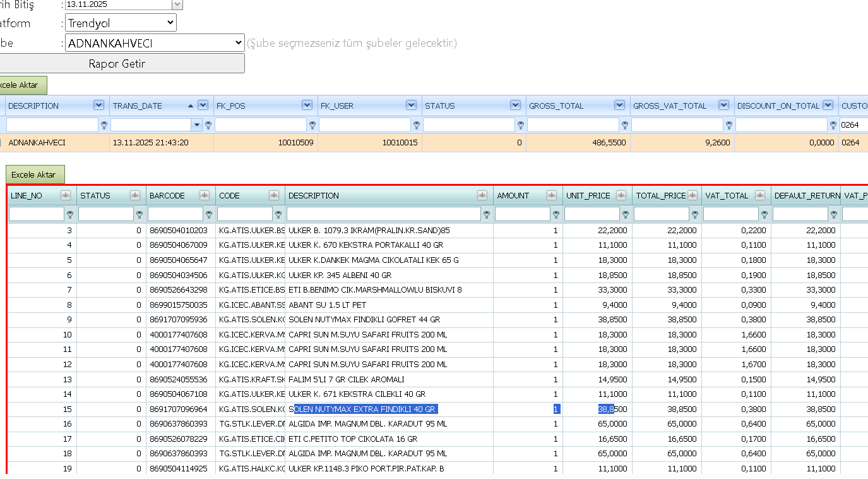The width and height of the screenshot is (868, 479).
Task: Click the VAT_TOTAL column filter icon
Action: click(x=764, y=215)
